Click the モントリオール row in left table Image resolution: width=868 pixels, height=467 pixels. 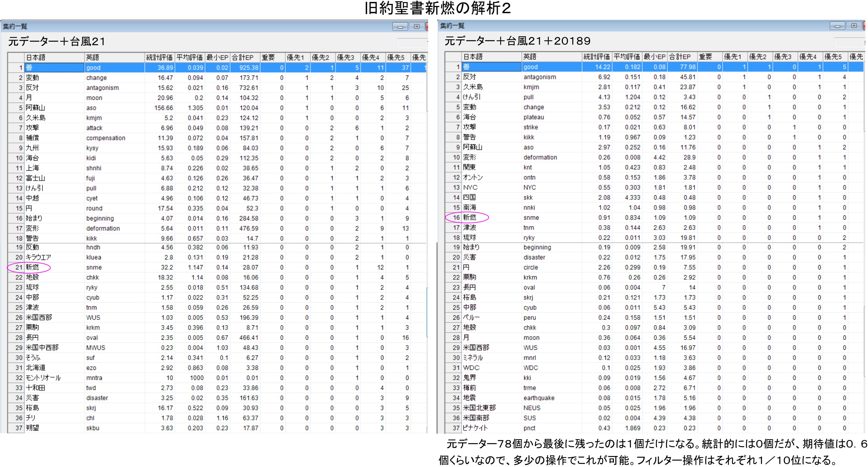click(x=43, y=378)
